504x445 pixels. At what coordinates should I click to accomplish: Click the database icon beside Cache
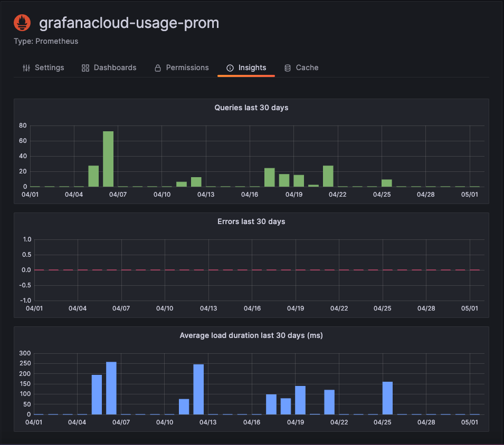point(287,67)
